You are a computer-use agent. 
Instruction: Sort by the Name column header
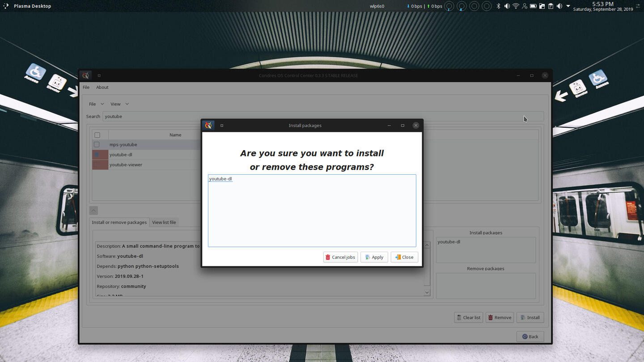pyautogui.click(x=175, y=135)
